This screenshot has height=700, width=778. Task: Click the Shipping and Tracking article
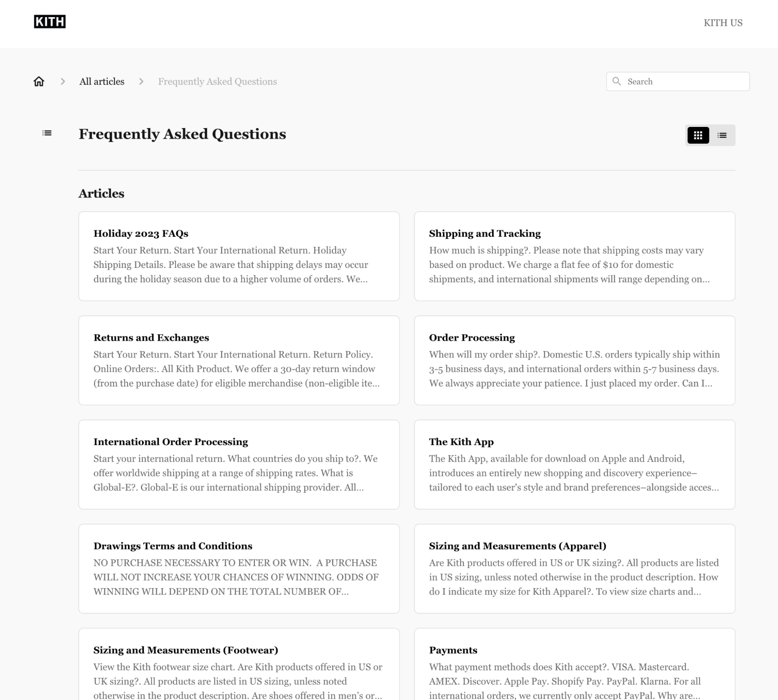(x=575, y=256)
